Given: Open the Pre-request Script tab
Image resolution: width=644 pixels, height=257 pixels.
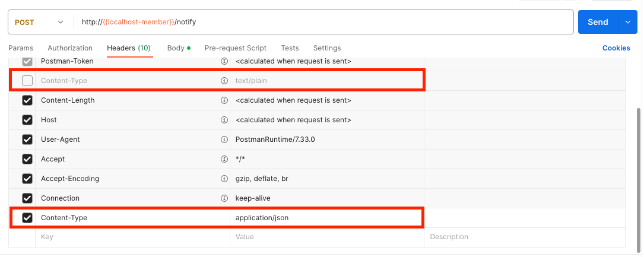Looking at the screenshot, I should click(x=235, y=48).
